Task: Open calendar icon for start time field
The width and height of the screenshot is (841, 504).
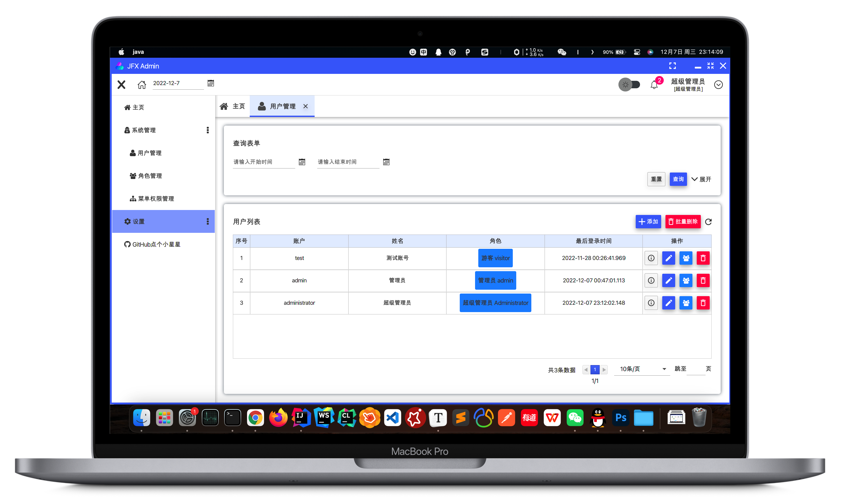Action: tap(302, 162)
